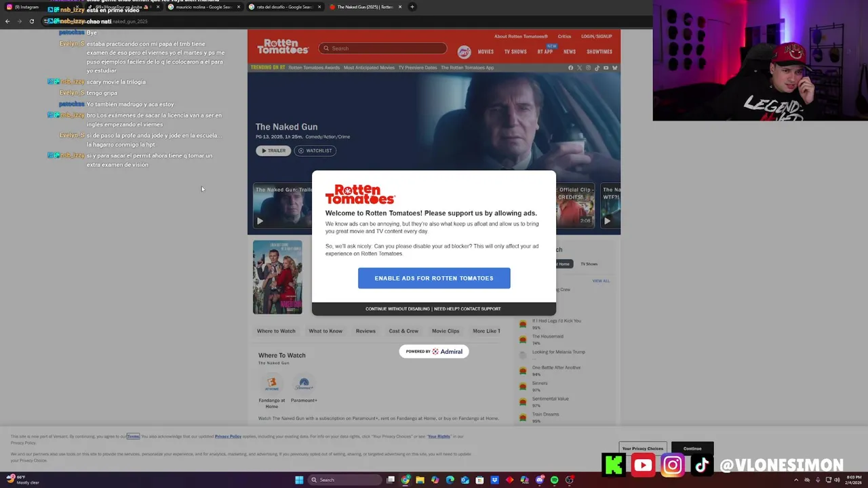Click About Rotten Tomatoes link
The image size is (868, 488).
tap(521, 37)
